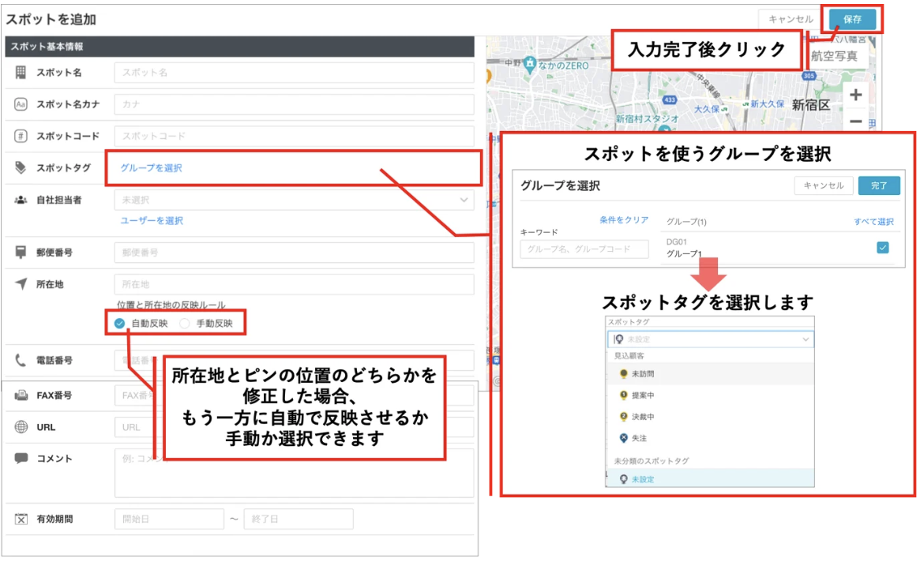This screenshot has height=562, width=924.
Task: Click the スポット名 input field
Action: coord(294,73)
